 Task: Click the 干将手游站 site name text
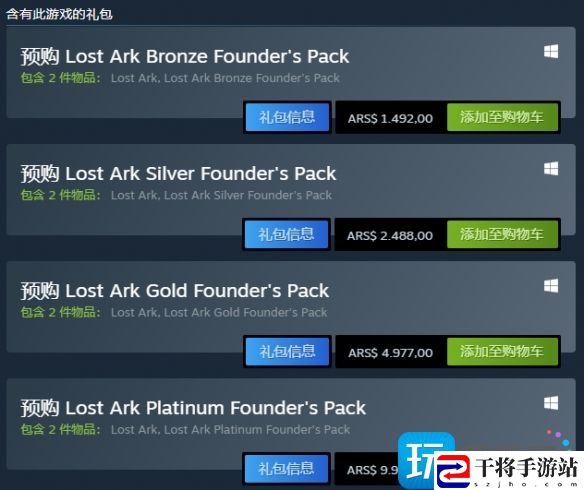click(x=527, y=467)
